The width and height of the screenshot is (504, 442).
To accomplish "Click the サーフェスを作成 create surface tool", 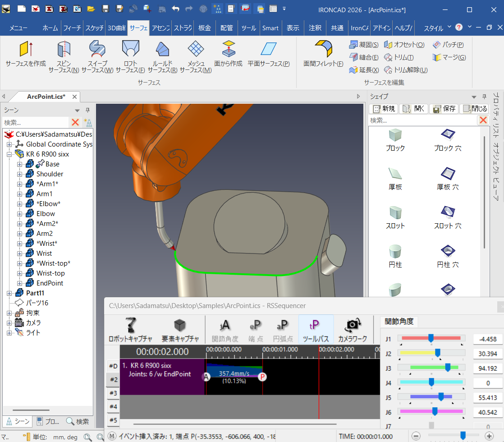I will (x=26, y=54).
